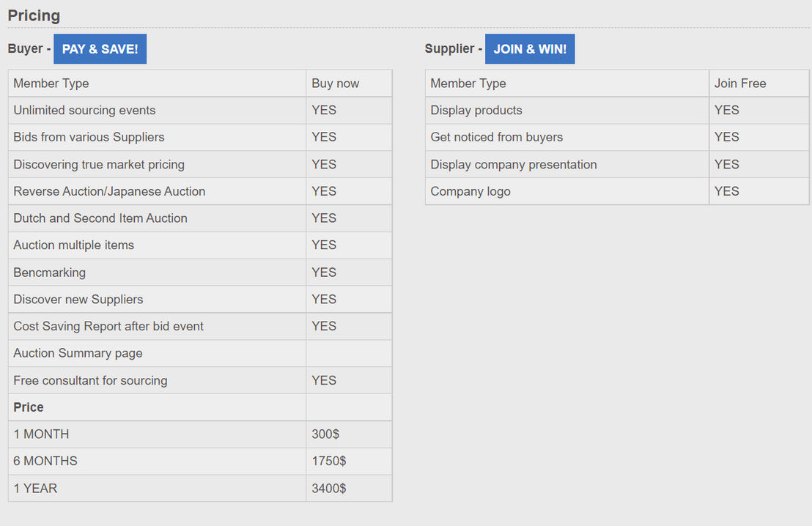The height and width of the screenshot is (526, 812).
Task: Select the Display company presentation row
Action: (617, 165)
